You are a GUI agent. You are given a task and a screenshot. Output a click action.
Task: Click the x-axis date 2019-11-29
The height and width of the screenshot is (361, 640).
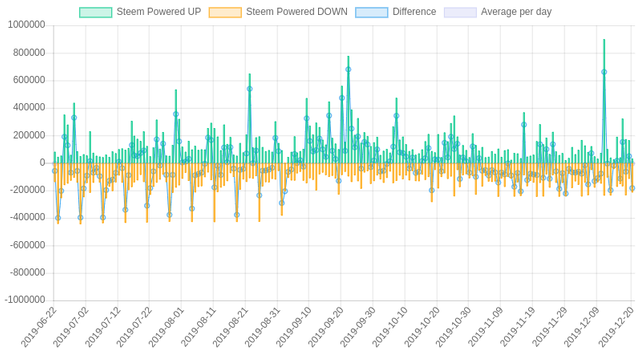point(549,327)
